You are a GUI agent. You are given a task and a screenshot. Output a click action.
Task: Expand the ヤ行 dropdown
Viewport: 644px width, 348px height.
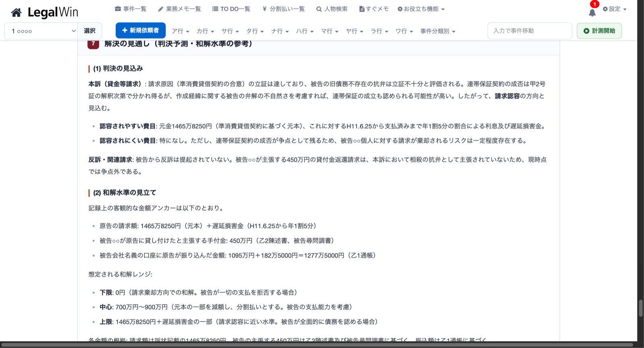pos(355,31)
